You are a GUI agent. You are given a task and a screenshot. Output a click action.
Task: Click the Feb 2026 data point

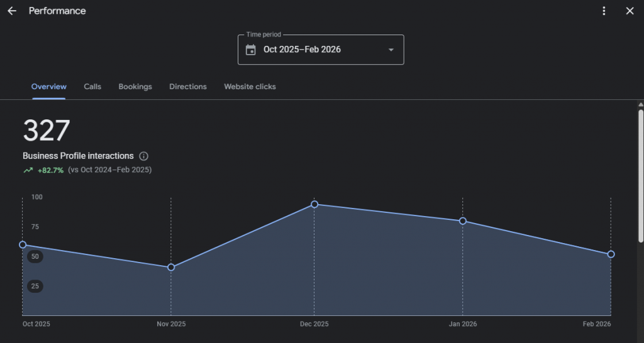point(611,254)
